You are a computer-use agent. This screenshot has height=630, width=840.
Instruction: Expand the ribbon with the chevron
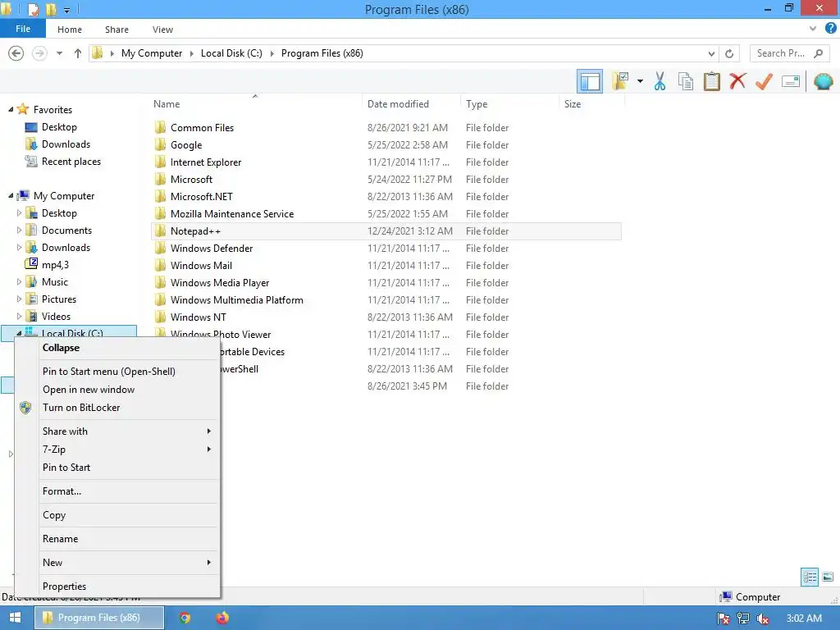tap(813, 29)
